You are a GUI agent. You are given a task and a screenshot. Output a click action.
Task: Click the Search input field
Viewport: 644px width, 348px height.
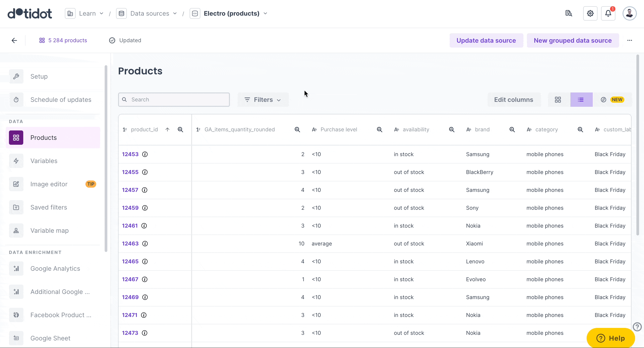point(174,100)
